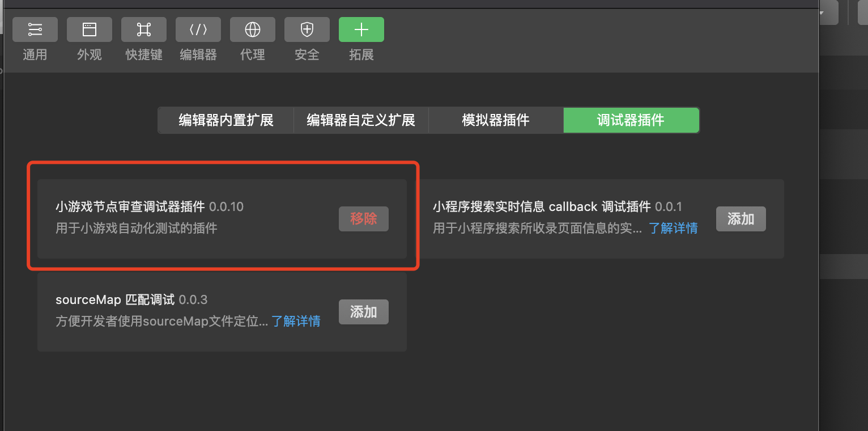Select the 代理 proxy globe icon

coord(253,29)
